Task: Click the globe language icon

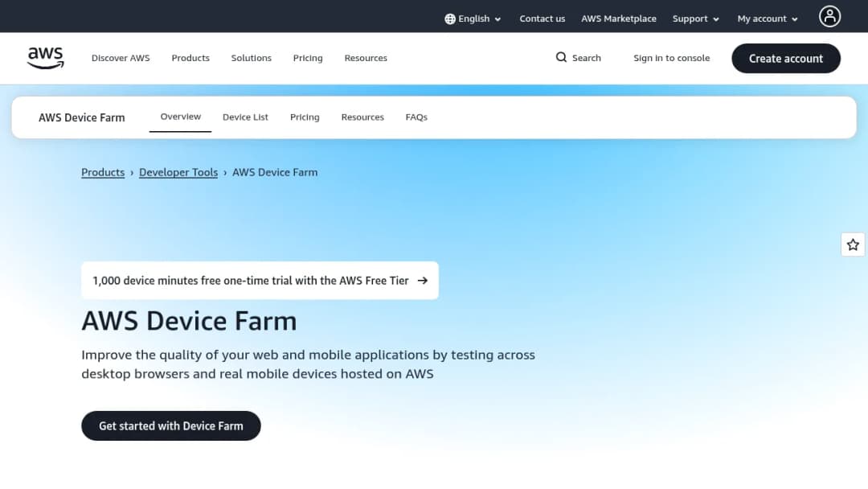Action: pyautogui.click(x=449, y=18)
